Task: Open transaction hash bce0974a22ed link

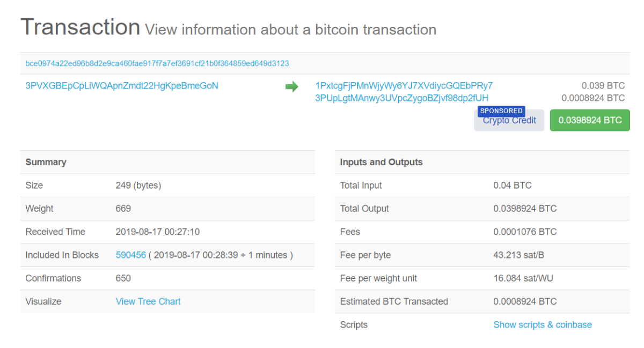Action: pos(157,63)
